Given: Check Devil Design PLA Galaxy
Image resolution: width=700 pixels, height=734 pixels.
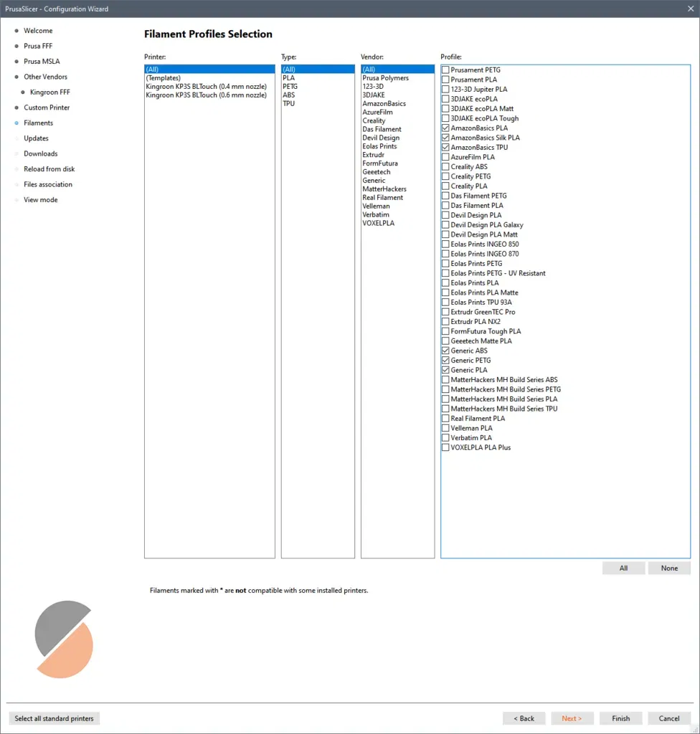Looking at the screenshot, I should 445,224.
